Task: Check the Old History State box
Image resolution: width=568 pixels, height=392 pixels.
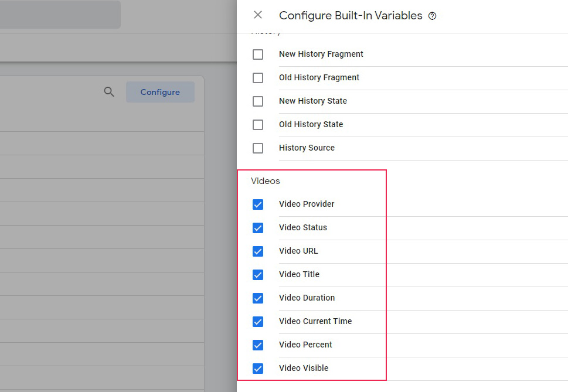Action: (258, 124)
